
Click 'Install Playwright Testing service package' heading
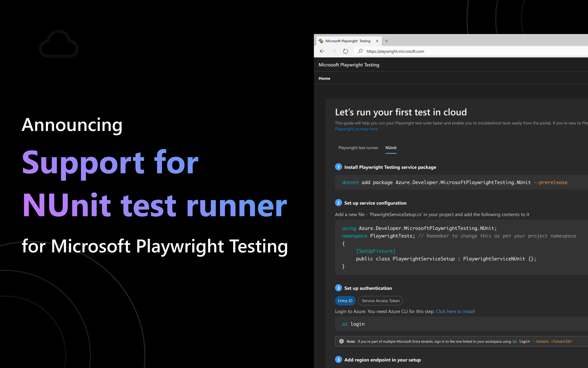(390, 167)
